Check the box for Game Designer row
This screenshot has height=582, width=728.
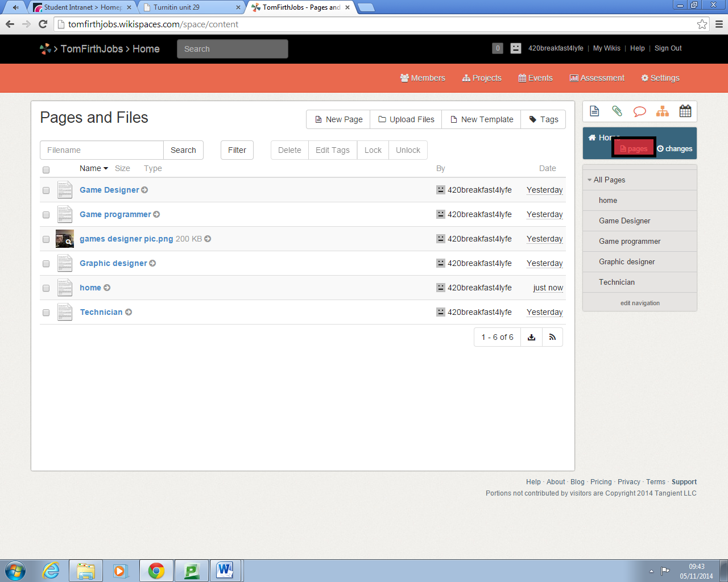(x=46, y=190)
